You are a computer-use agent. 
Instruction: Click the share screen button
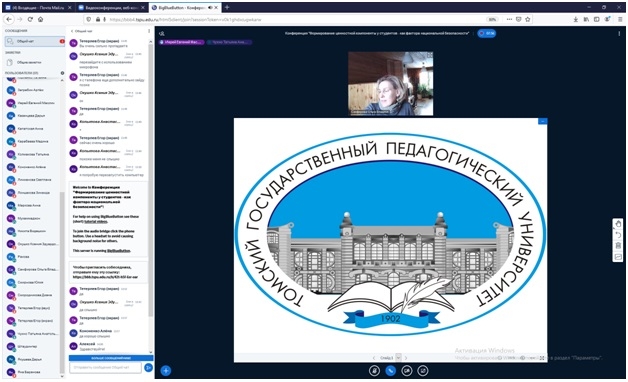(x=423, y=370)
